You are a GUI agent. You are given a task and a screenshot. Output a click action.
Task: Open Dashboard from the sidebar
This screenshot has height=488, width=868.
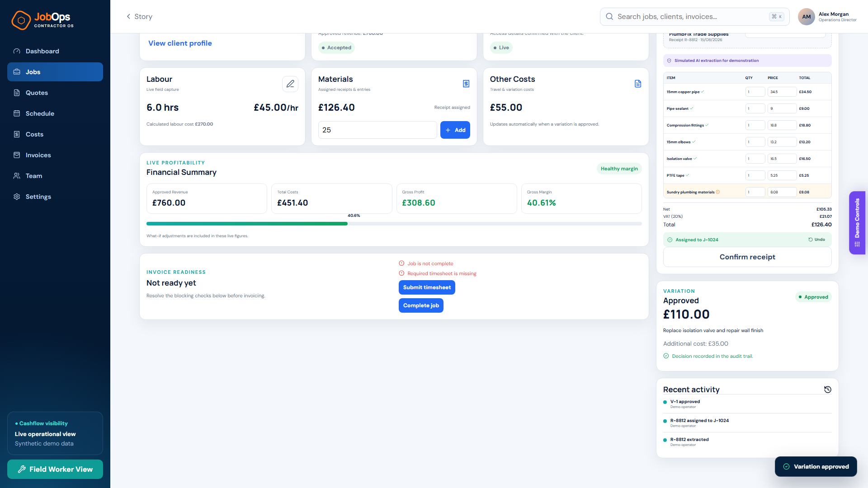[x=55, y=51]
